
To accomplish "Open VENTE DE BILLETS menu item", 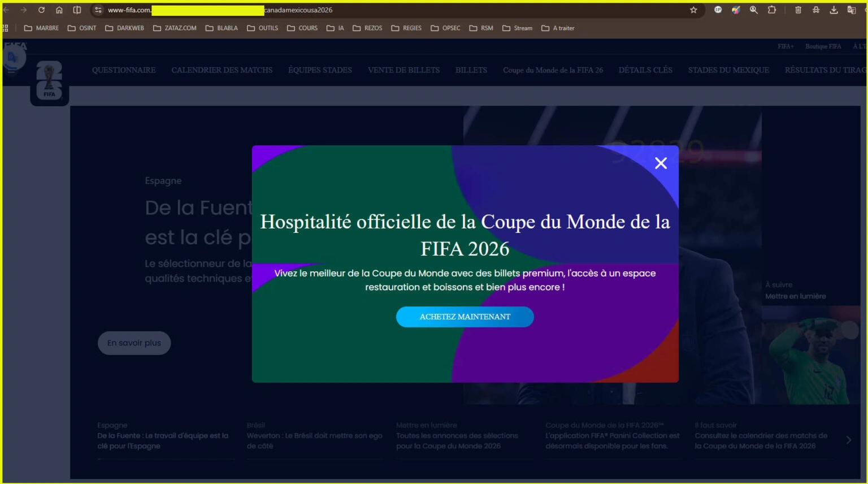I will (x=403, y=70).
